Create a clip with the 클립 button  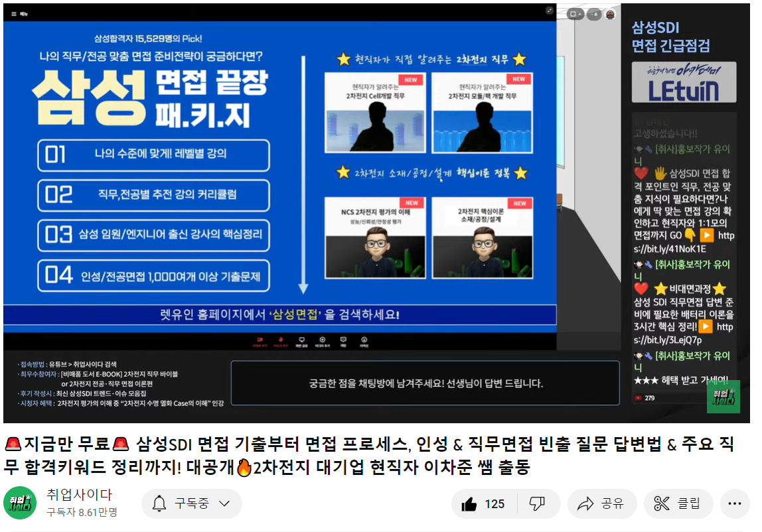(678, 504)
